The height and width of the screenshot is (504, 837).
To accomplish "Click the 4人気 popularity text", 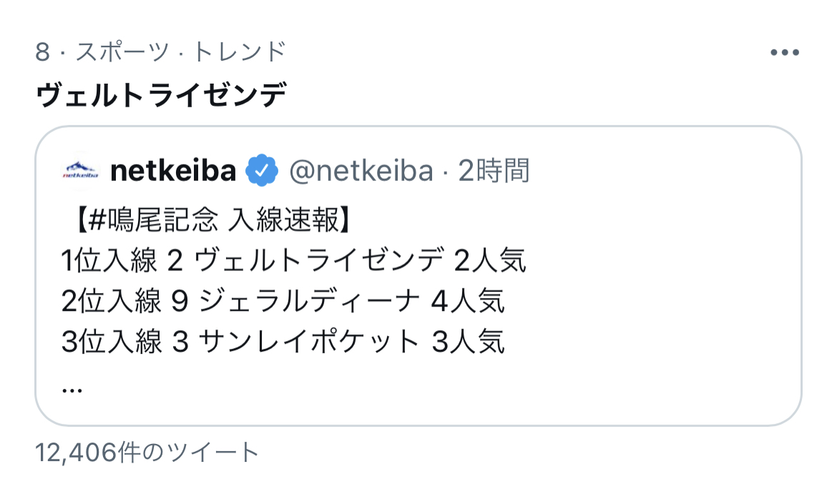I will [468, 302].
